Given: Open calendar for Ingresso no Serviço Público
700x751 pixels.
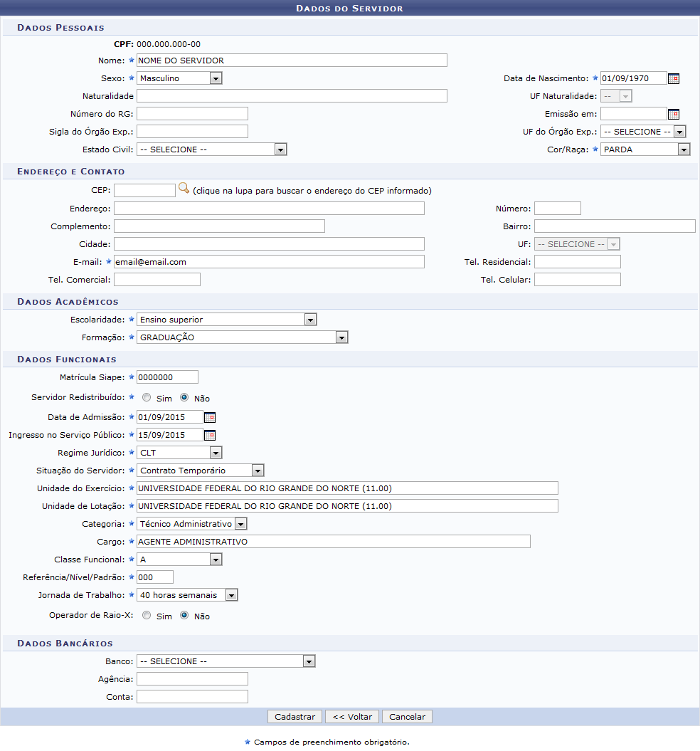Looking at the screenshot, I should click(209, 435).
